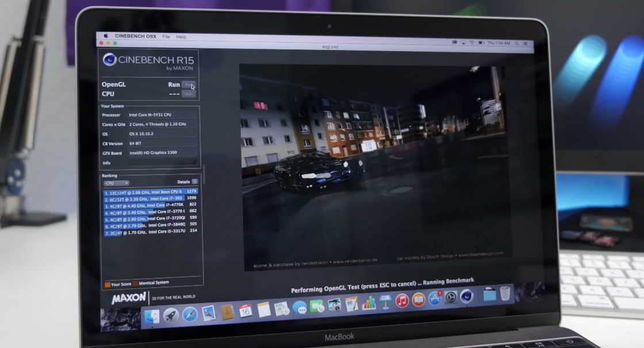Run the CPU benchmark button
Image resolution: width=644 pixels, height=348 pixels.
click(x=189, y=94)
